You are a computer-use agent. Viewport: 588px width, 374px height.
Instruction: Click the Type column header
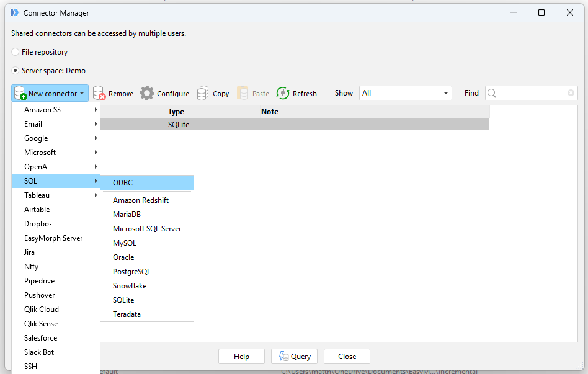pyautogui.click(x=176, y=112)
